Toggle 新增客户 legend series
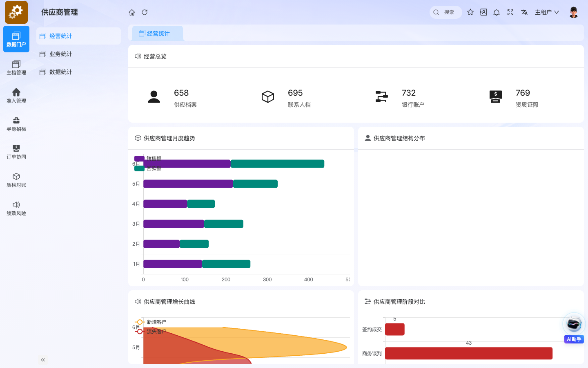 coord(150,322)
